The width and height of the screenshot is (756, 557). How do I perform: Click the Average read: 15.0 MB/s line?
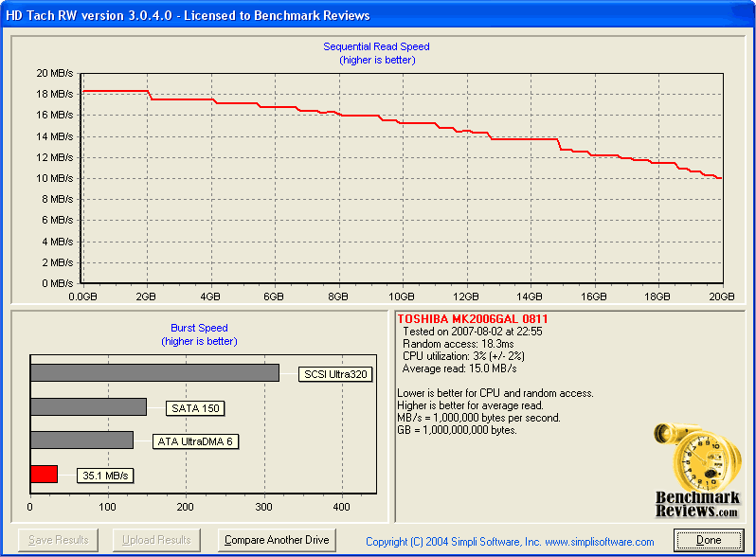(459, 368)
